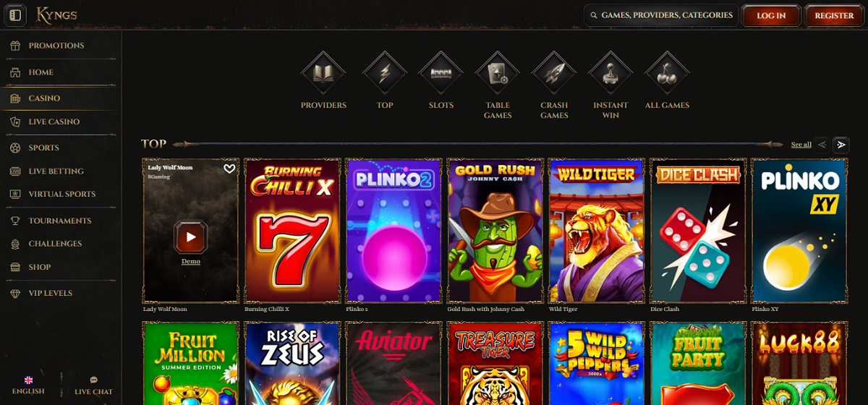Open the Crash Games rocket icon
The image size is (868, 405).
click(x=554, y=73)
